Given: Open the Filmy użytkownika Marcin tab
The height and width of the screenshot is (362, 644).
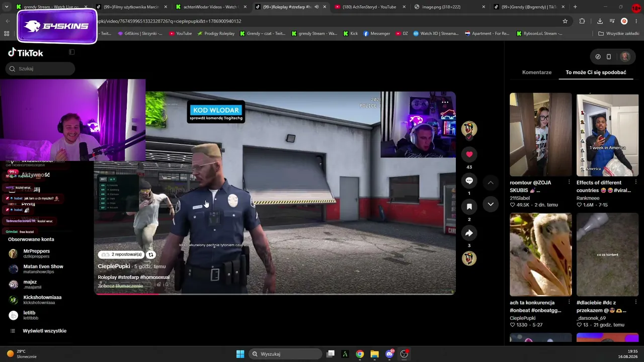Looking at the screenshot, I should 131,7.
